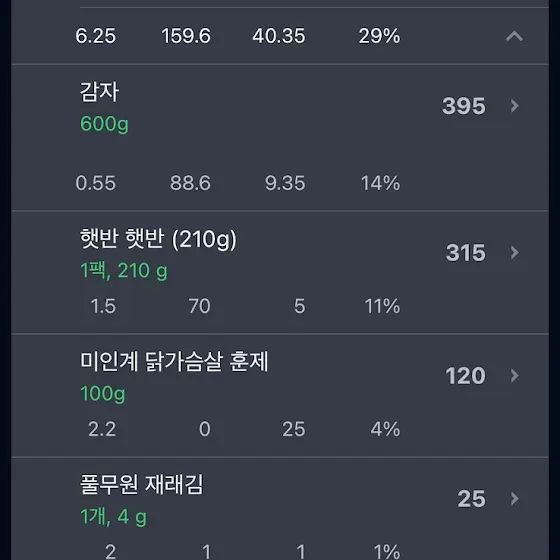This screenshot has height=560, width=560.
Task: Tap the 25 calorie value for 재래김
Action: (471, 499)
